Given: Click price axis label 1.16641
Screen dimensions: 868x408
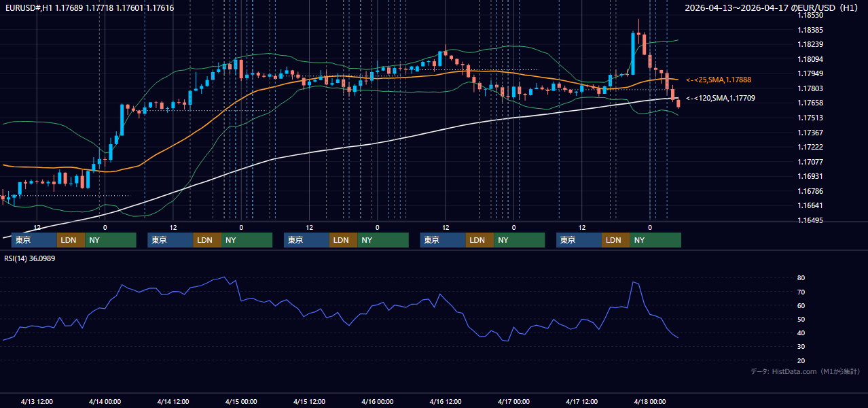Looking at the screenshot, I should [810, 205].
